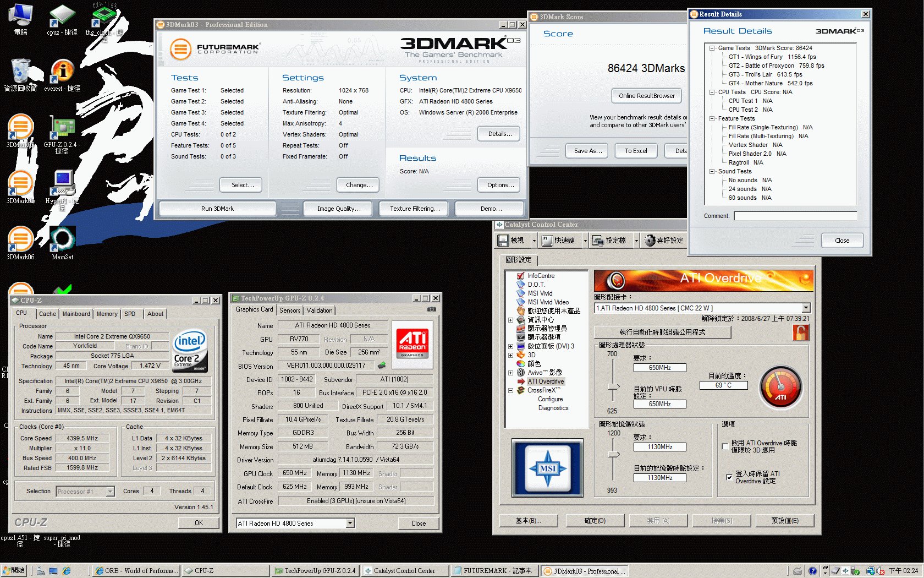
Task: Click Internet Explorer quick launch icon
Action: tap(67, 571)
